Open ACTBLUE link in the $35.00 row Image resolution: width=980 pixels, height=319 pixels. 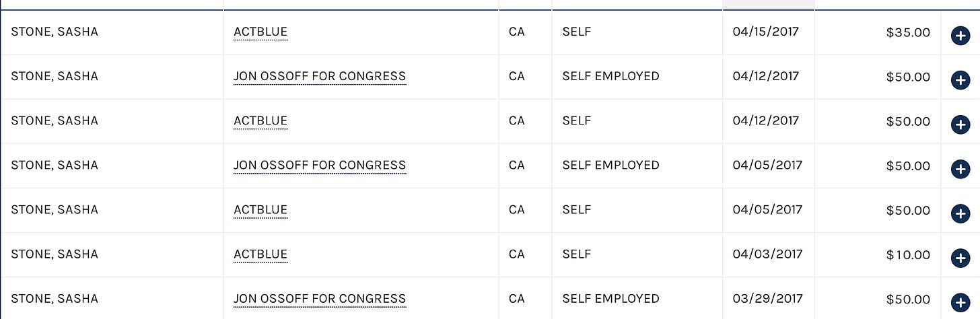pos(260,32)
